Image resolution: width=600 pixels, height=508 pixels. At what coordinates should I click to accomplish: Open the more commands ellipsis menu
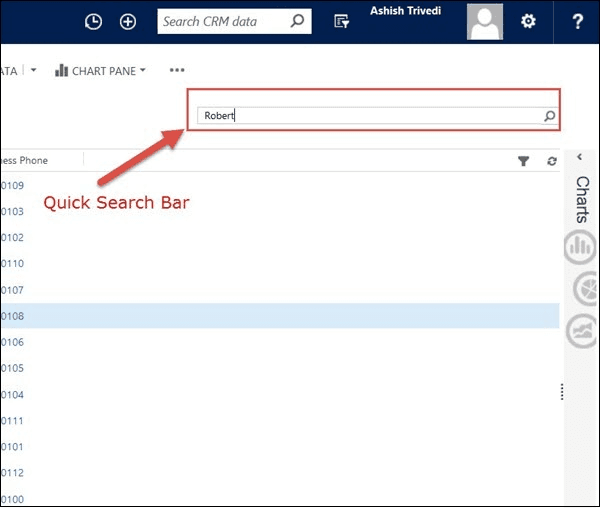pyautogui.click(x=177, y=71)
